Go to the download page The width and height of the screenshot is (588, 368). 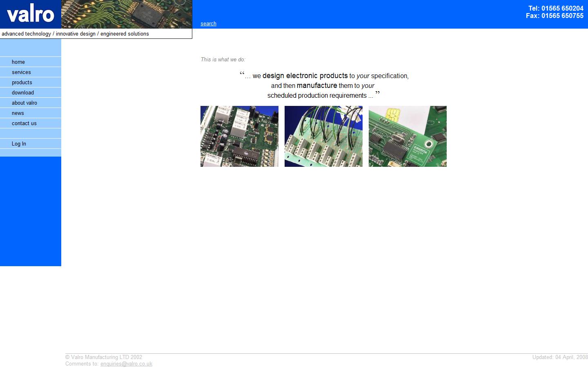(x=22, y=92)
